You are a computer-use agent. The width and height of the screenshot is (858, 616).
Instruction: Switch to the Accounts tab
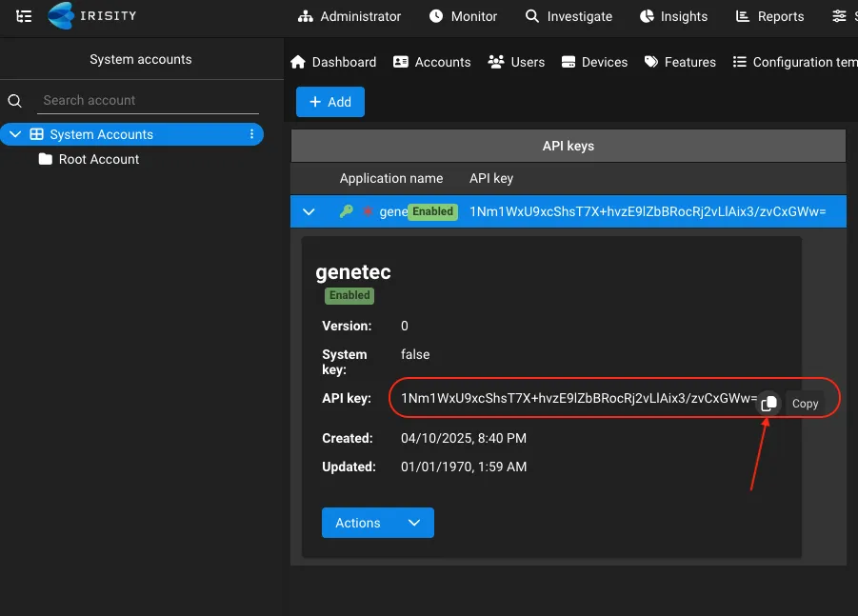tap(431, 63)
